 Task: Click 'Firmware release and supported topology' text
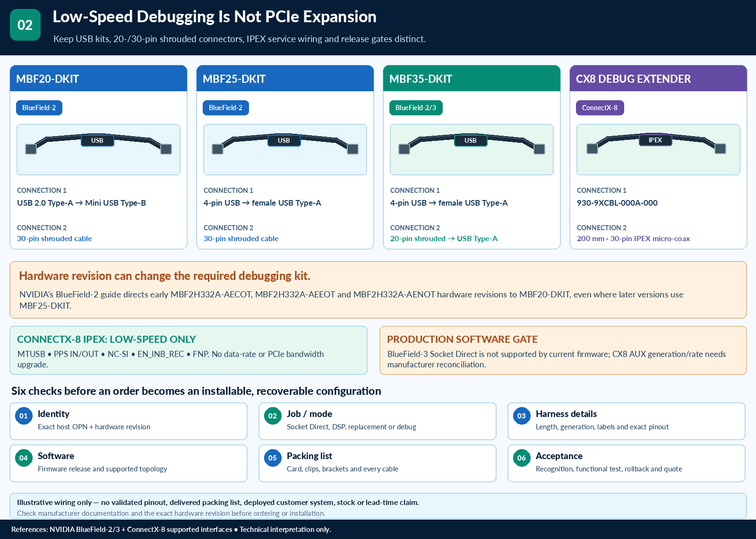point(103,469)
